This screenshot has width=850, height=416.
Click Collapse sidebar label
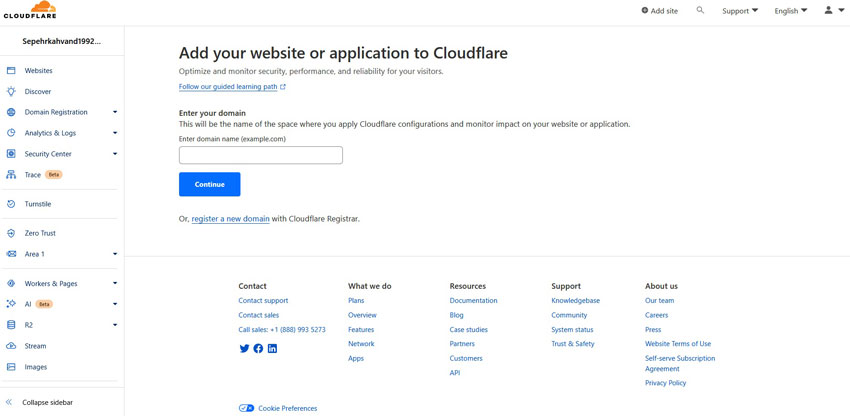click(x=48, y=402)
